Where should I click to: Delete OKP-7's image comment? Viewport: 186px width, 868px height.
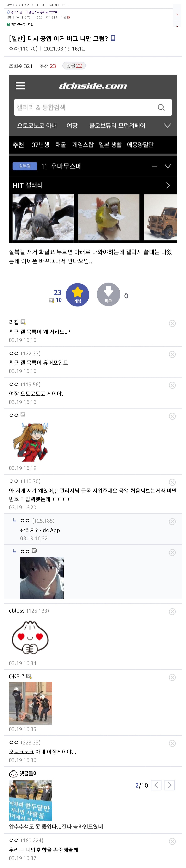point(172,678)
